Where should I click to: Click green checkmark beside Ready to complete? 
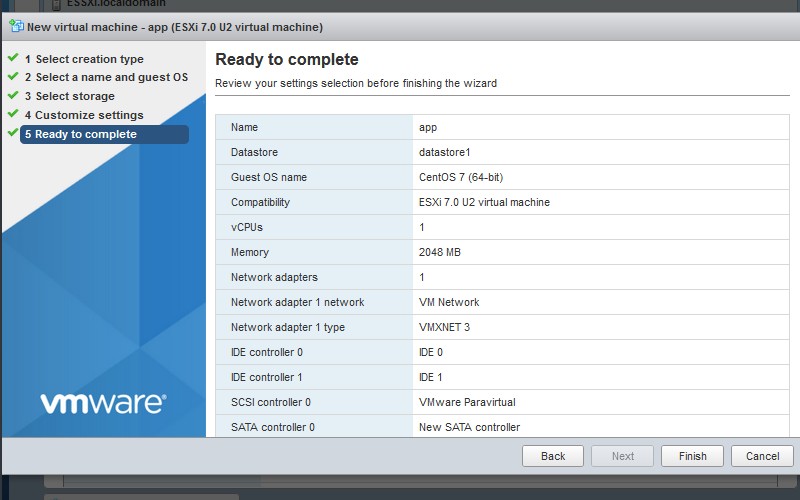point(13,133)
